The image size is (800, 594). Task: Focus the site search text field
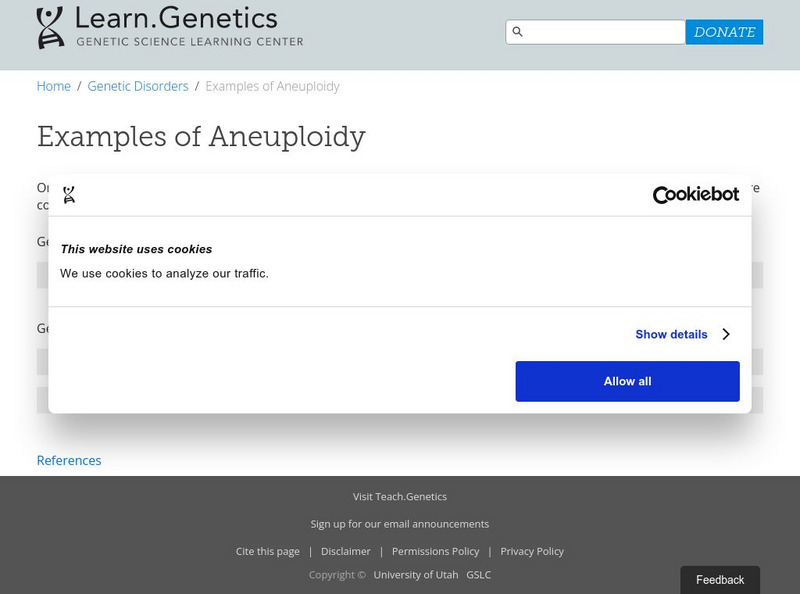(x=605, y=32)
